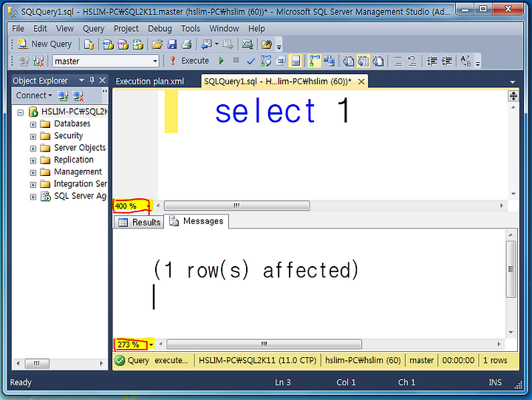The height and width of the screenshot is (400, 532).
Task: Open the Query menu
Action: pos(94,29)
